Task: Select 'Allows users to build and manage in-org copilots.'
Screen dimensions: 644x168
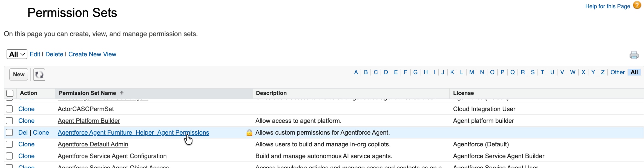Action: click(x=323, y=144)
